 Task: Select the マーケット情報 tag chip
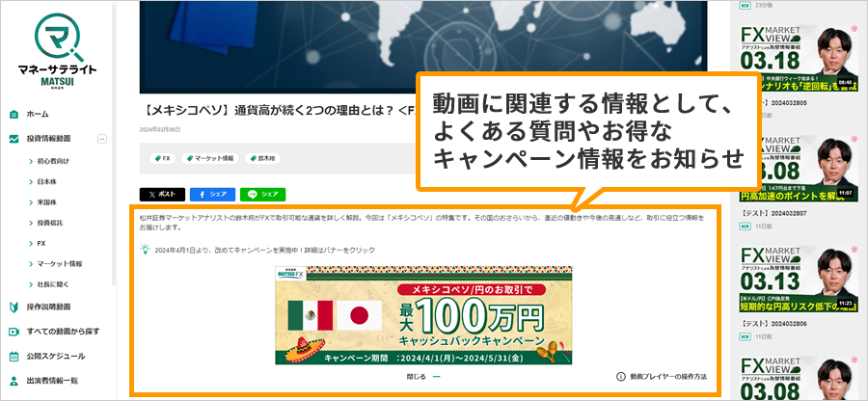(210, 158)
